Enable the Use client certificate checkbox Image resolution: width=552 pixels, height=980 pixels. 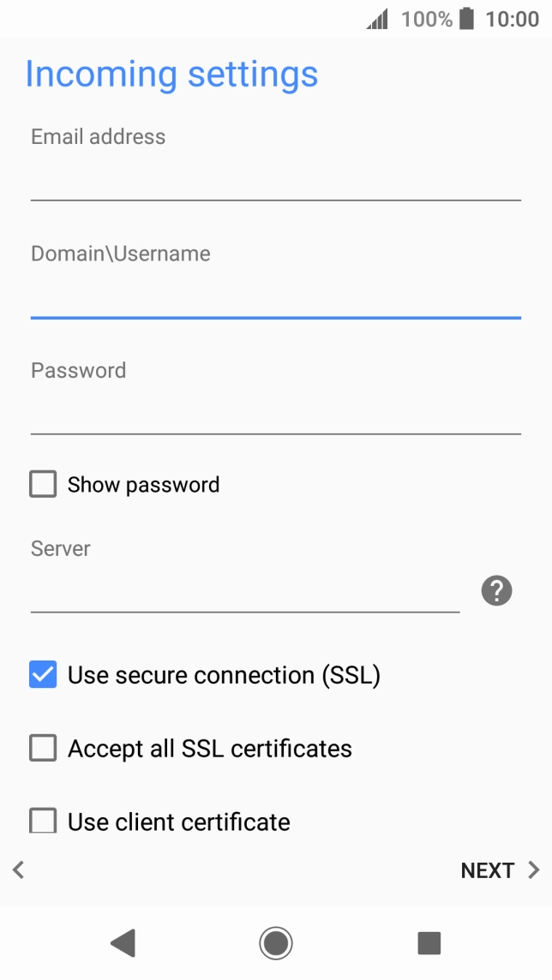43,822
